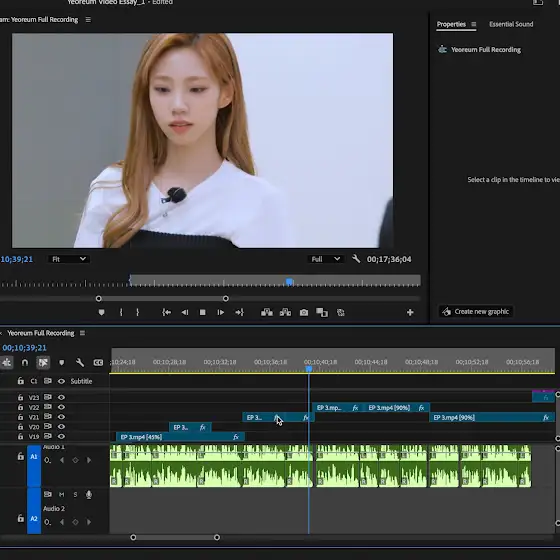Open the Full playback resolution dropdown
This screenshot has width=560, height=560.
click(x=326, y=259)
